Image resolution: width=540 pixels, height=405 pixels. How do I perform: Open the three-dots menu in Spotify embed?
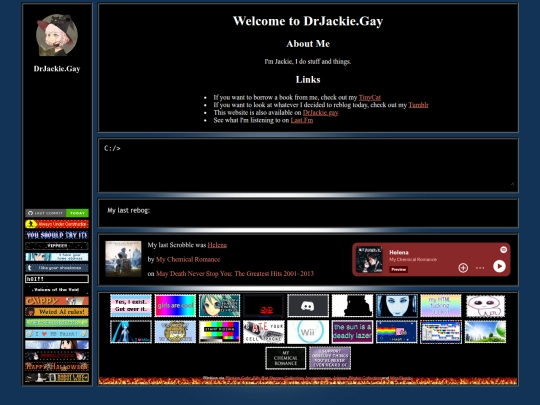pyautogui.click(x=480, y=267)
